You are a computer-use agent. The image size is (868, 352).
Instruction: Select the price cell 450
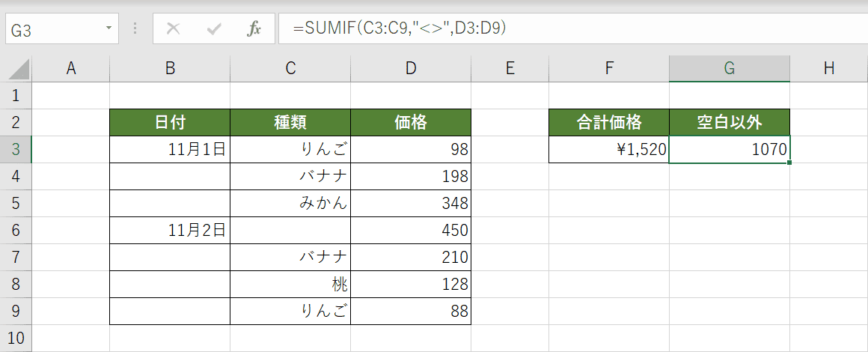click(x=411, y=231)
